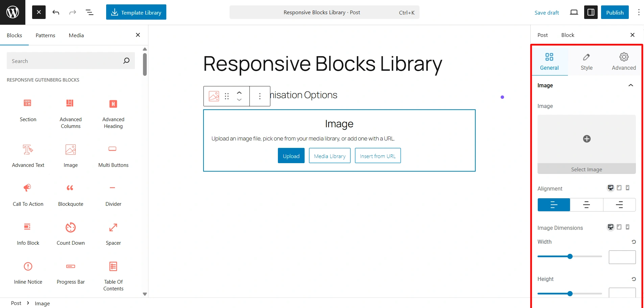Viewport: 644px width, 308px height.
Task: Select tablet device for Image Dimensions
Action: (619, 227)
